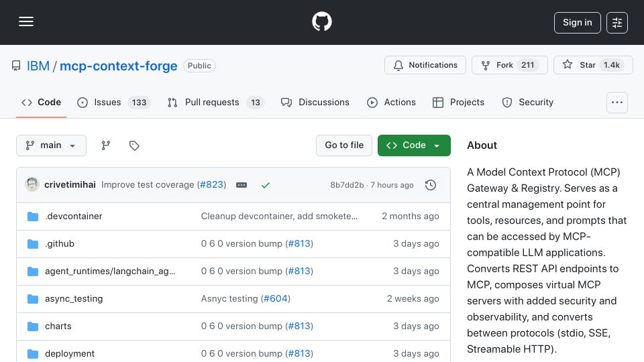644x362 pixels.
Task: Click the 'Asnyc testing' commit message
Action: point(229,299)
